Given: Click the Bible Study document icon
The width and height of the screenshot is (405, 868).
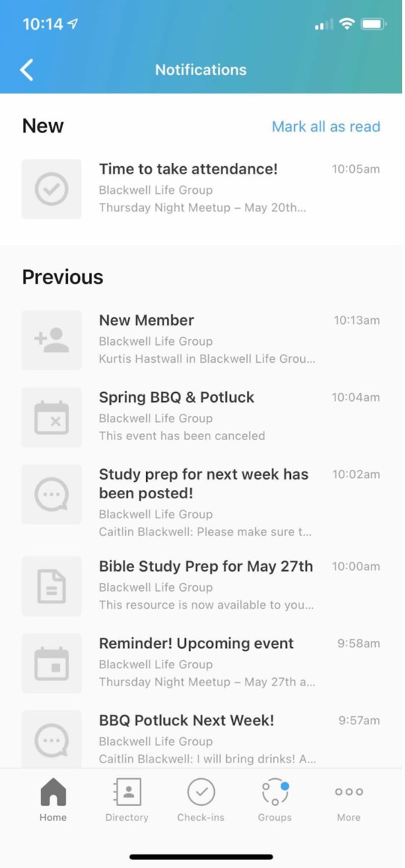Looking at the screenshot, I should pyautogui.click(x=52, y=586).
